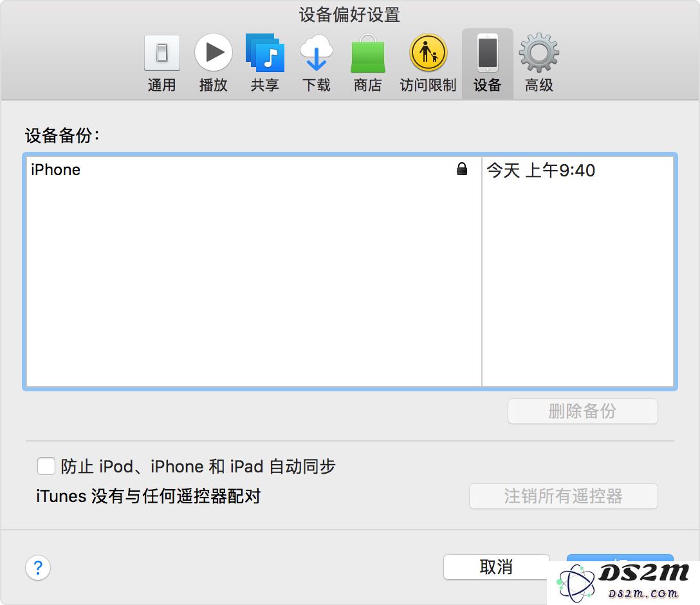This screenshot has width=700, height=605.
Task: Open the 商店 (Store) preferences pane
Action: point(367,63)
